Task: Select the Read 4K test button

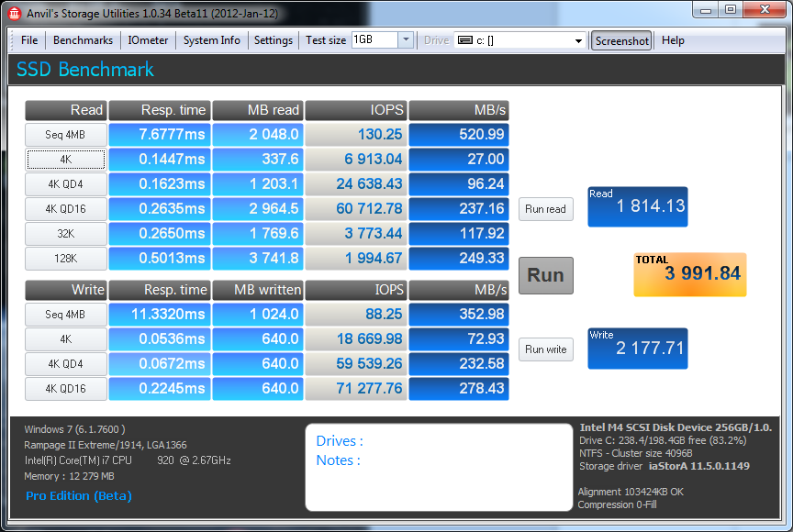Action: click(x=66, y=160)
